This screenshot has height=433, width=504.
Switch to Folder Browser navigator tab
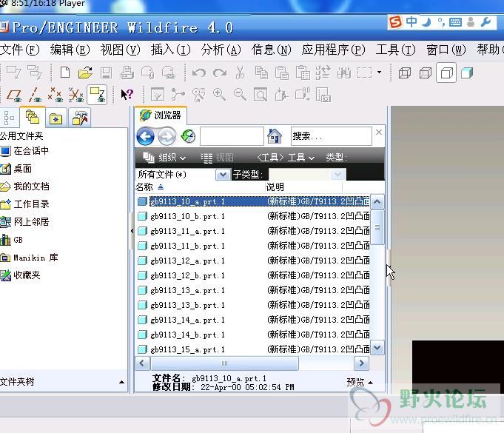pyautogui.click(x=33, y=117)
